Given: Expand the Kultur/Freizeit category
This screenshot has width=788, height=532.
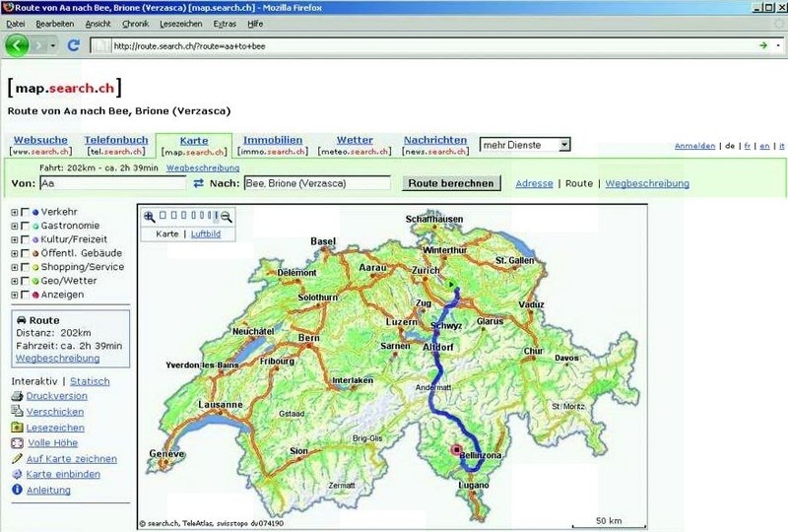Looking at the screenshot, I should click(x=15, y=239).
